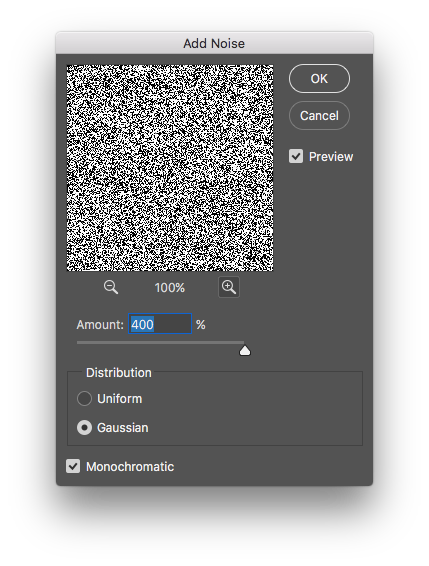Click the Add Noise title bar

point(214,43)
